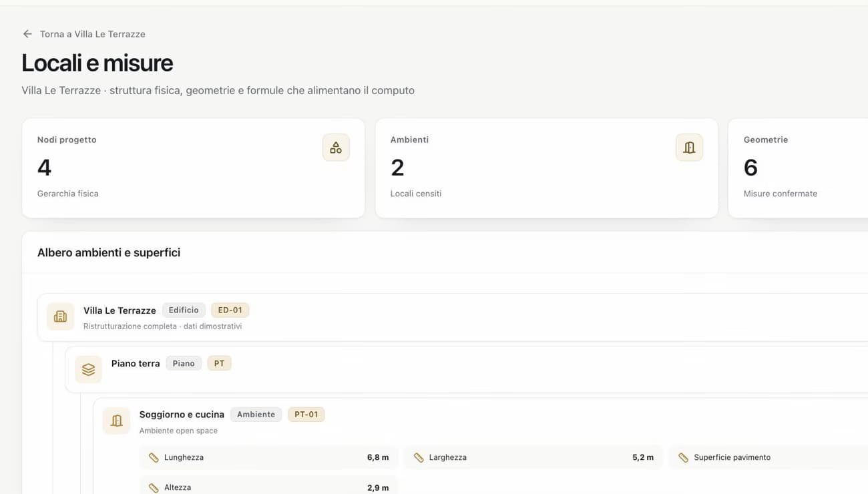
Task: Click the 5,2 m width value
Action: (643, 458)
